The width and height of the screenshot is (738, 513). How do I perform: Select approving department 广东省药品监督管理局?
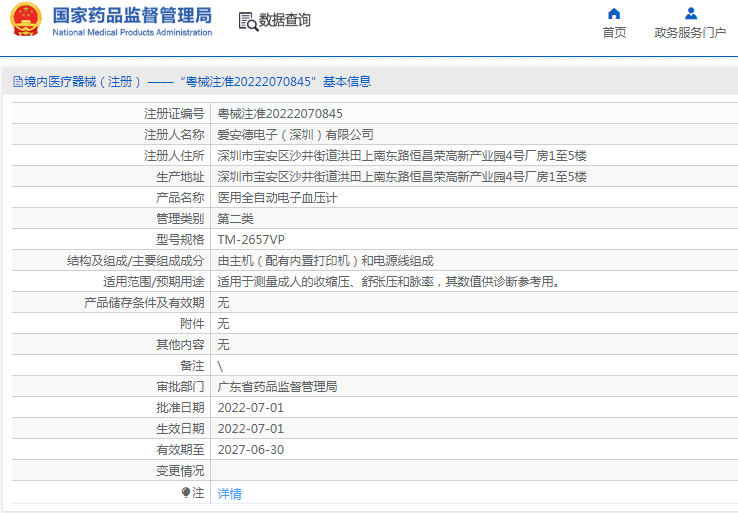[277, 387]
